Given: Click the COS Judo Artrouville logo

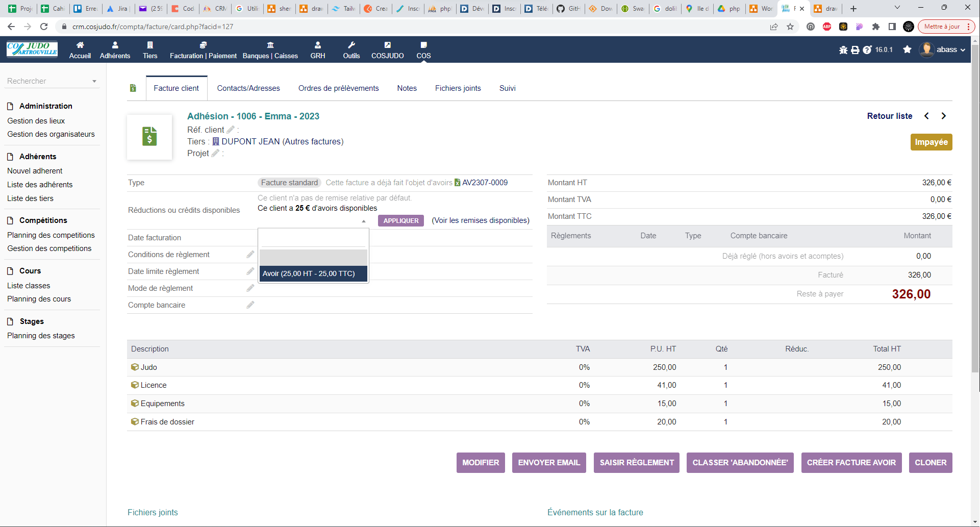Looking at the screenshot, I should pyautogui.click(x=32, y=49).
